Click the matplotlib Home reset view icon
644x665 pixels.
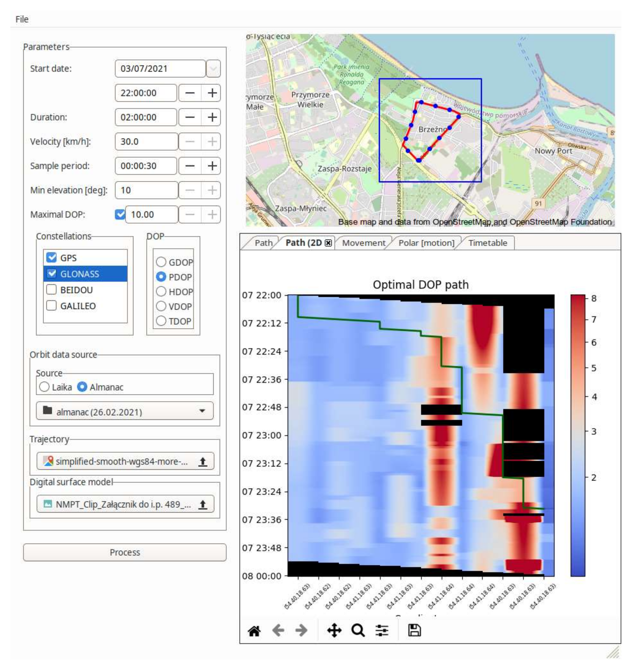[254, 631]
